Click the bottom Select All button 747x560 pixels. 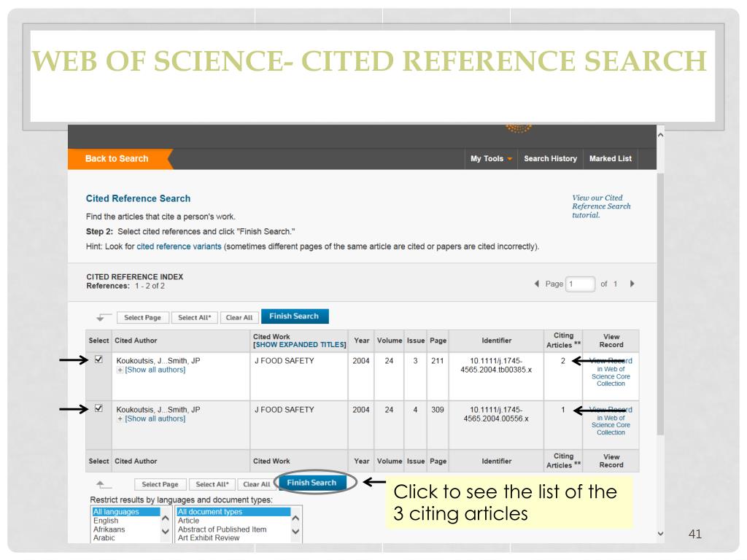pos(212,484)
